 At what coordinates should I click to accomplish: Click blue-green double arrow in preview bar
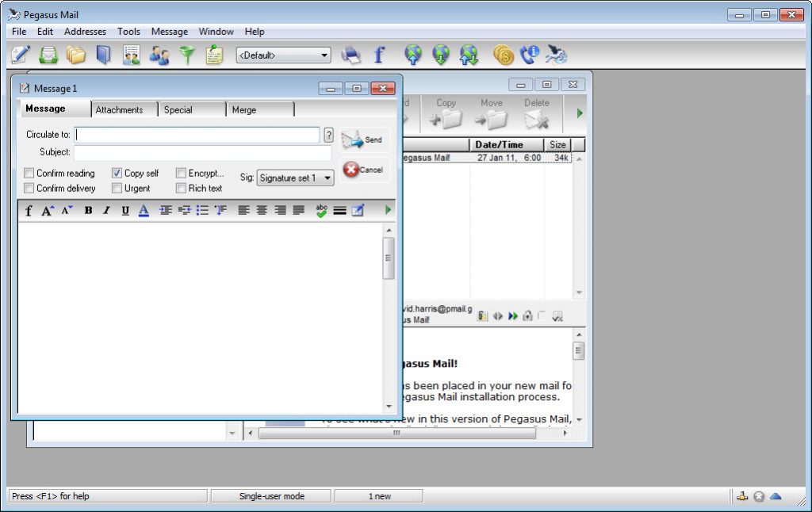coord(513,315)
